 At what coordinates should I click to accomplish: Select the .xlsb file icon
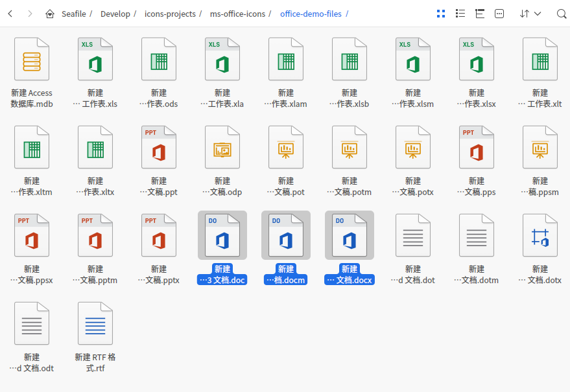350,59
